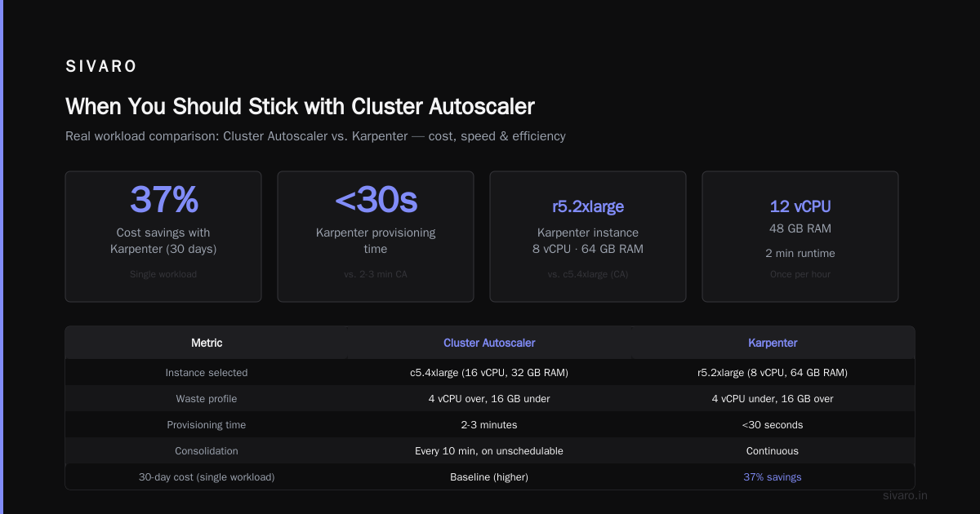The image size is (980, 514).
Task: Click the '48 GB RAM' card text
Action: (800, 228)
